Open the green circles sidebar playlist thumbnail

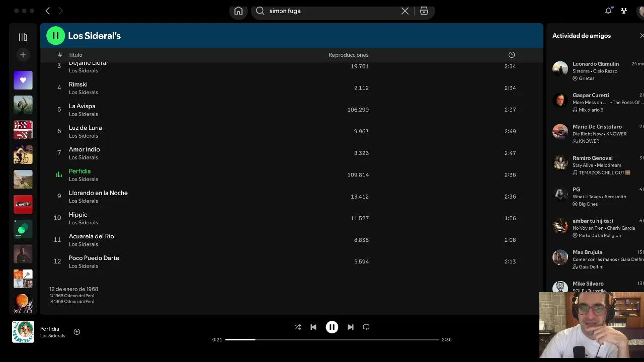tap(23, 229)
